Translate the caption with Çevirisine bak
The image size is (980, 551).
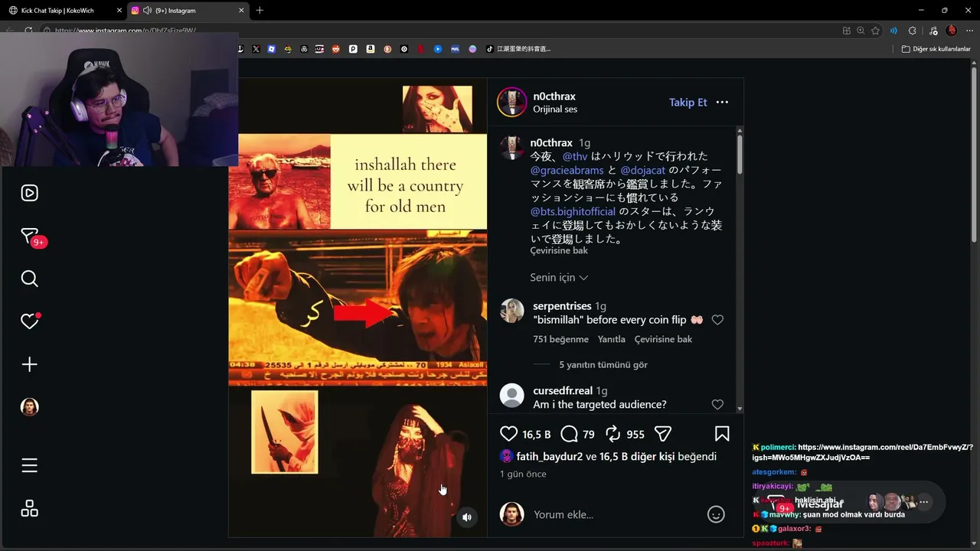[559, 251]
